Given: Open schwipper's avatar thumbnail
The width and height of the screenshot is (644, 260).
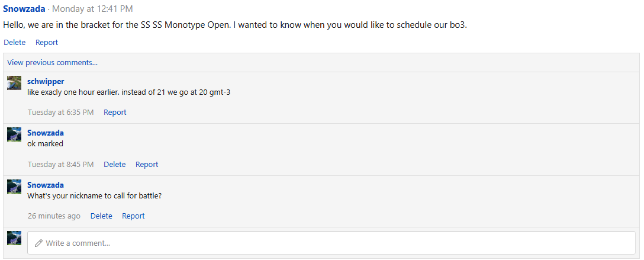Looking at the screenshot, I should [x=14, y=83].
